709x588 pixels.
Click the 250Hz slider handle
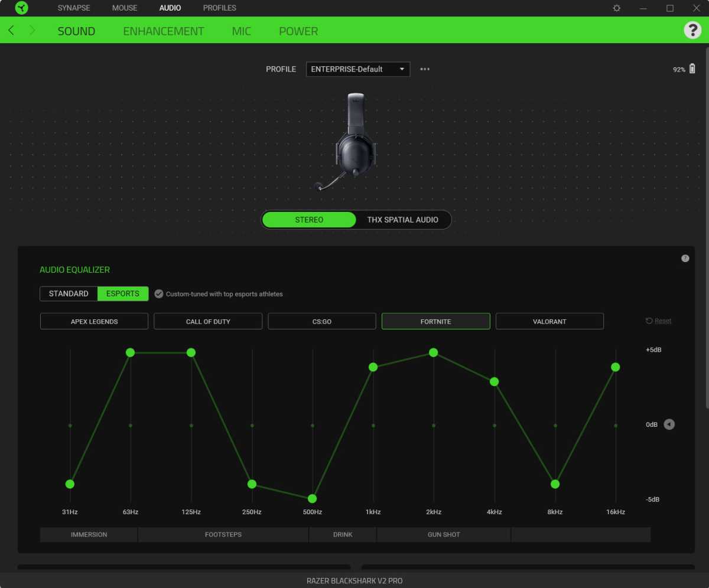(x=252, y=484)
